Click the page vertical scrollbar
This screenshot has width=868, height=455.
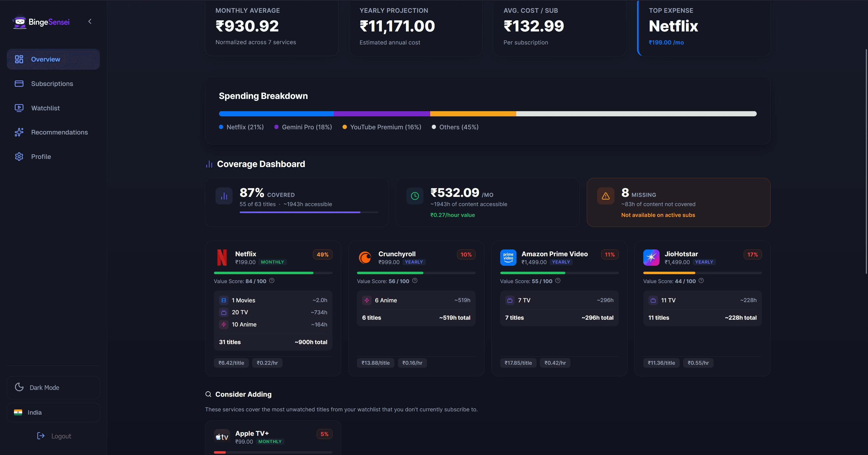point(866,162)
